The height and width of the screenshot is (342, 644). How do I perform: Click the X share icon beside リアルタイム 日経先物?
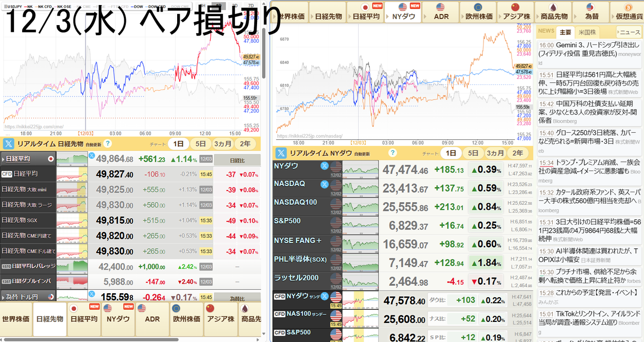coord(9,143)
